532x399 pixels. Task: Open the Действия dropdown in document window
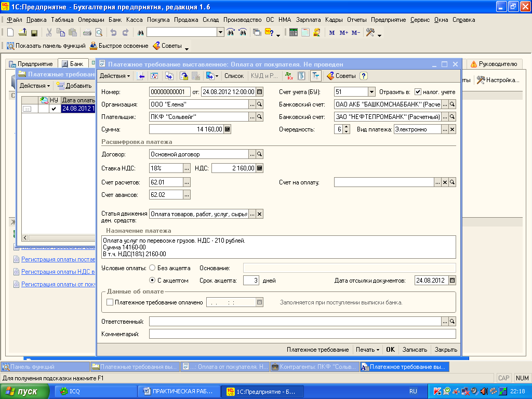point(115,76)
